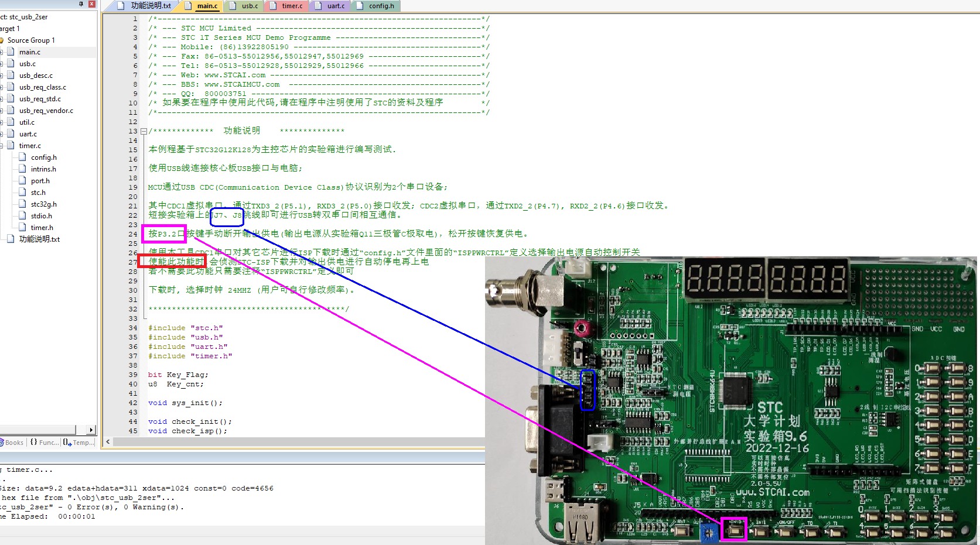
Task: Open the Books panel tab
Action: click(13, 443)
